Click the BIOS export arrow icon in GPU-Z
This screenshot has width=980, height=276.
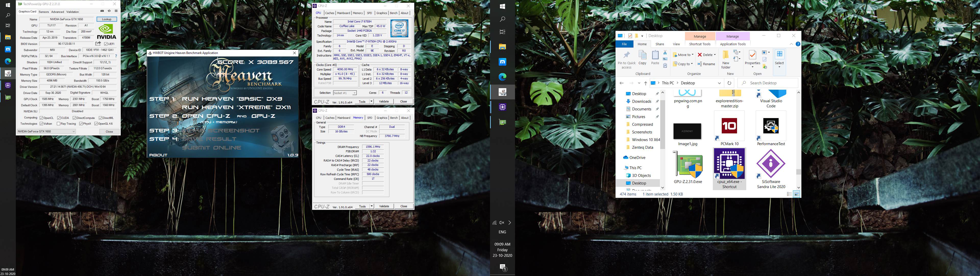coord(98,43)
